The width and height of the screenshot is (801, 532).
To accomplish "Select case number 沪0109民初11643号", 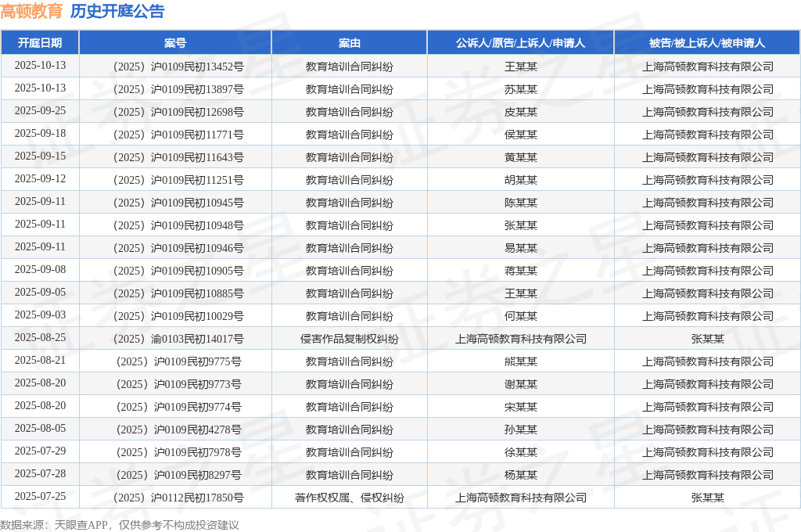I will click(178, 157).
